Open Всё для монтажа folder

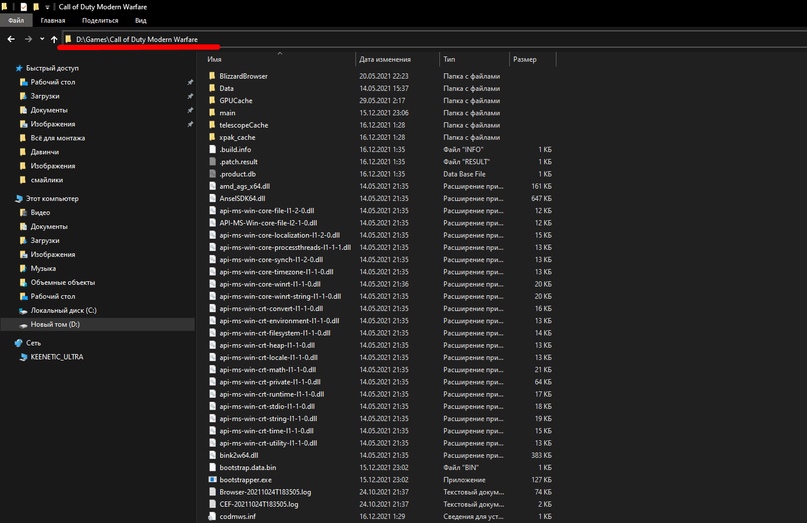click(57, 138)
